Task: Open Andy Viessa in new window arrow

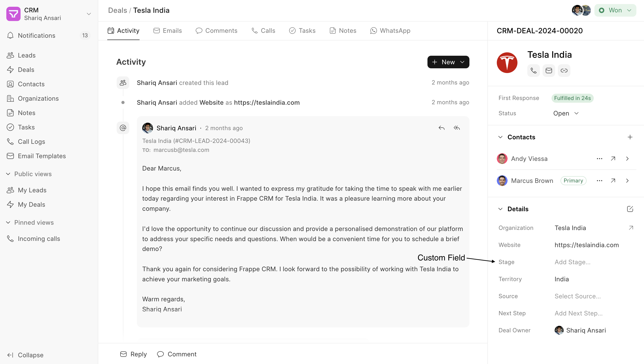Action: pos(613,159)
